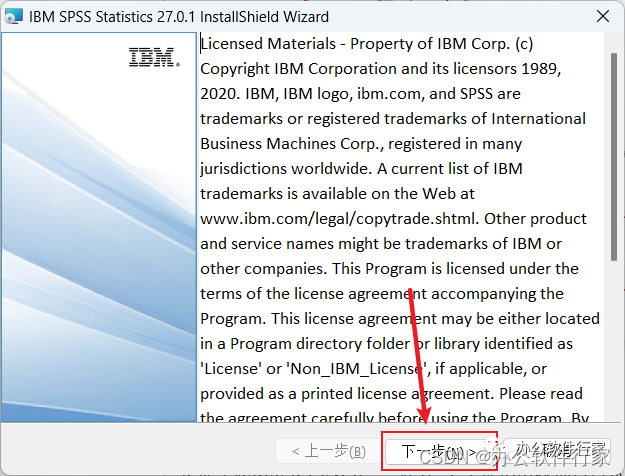625x476 pixels.
Task: Click the line "jurisdictions worldwide. A current list of IBM"
Action: coord(361,169)
